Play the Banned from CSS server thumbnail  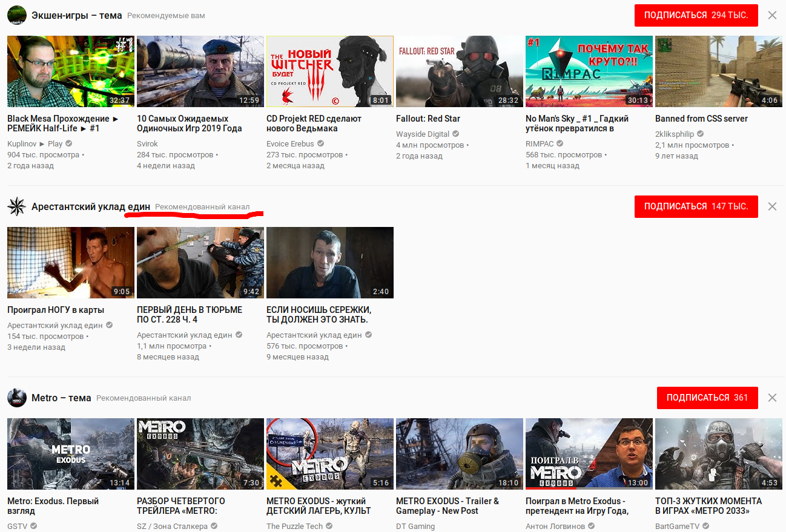tap(719, 71)
